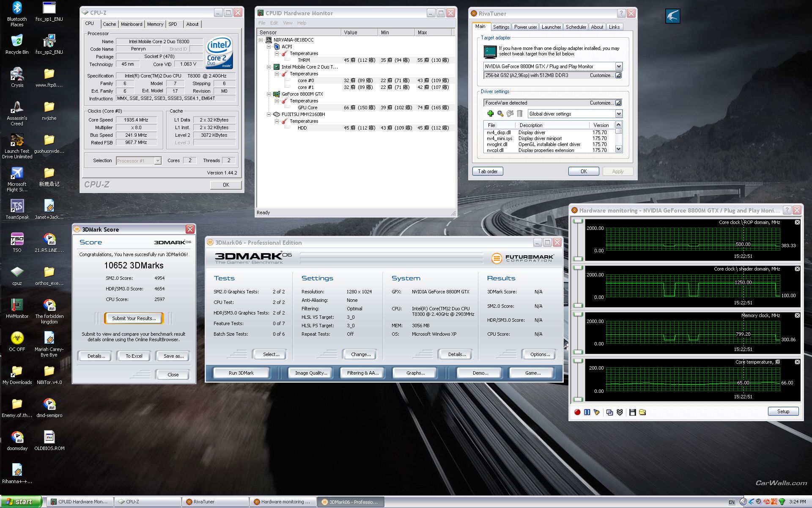
Task: Collapse the GeForce 8800M GTX tree node
Action: click(x=269, y=94)
